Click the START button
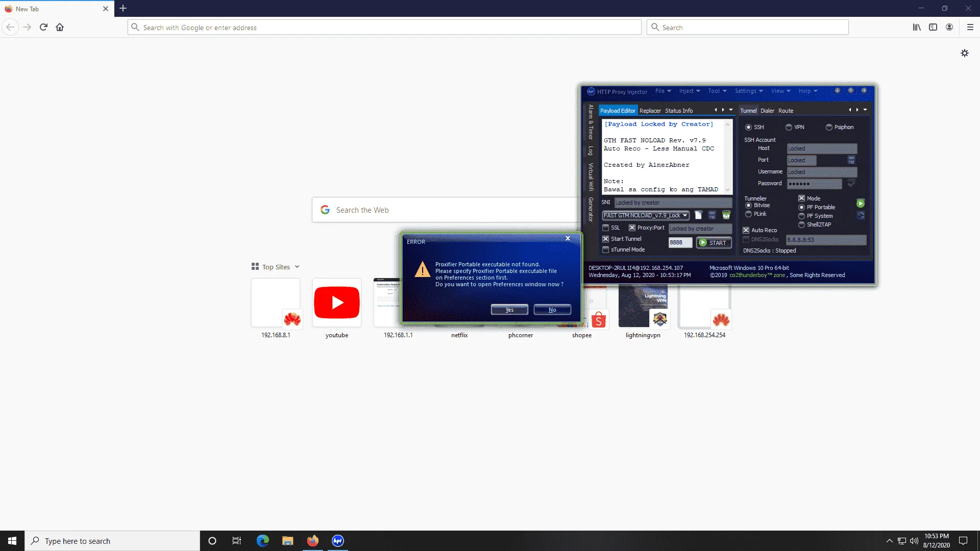The width and height of the screenshot is (980, 551). [x=714, y=243]
